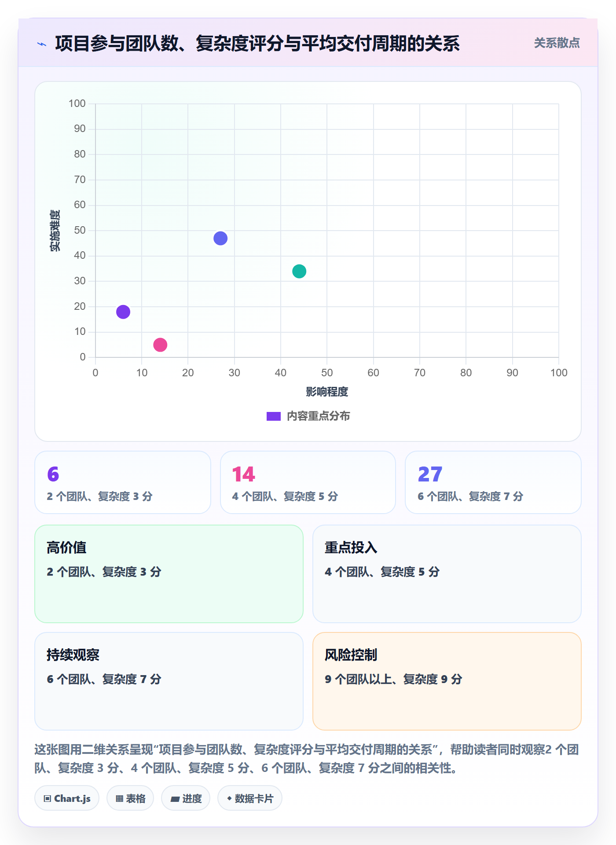616x845 pixels.
Task: Click the blue number 27 stat value
Action: (x=430, y=474)
